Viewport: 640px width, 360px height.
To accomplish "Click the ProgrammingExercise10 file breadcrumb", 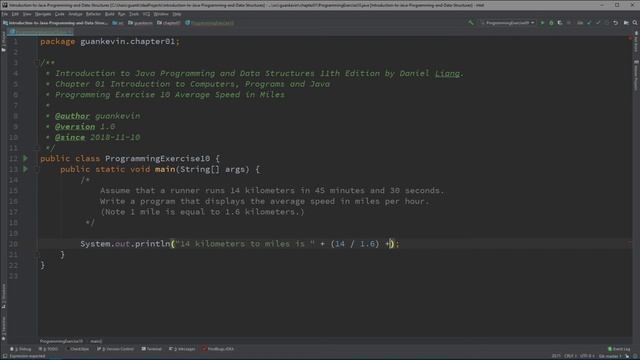I will [x=209, y=23].
